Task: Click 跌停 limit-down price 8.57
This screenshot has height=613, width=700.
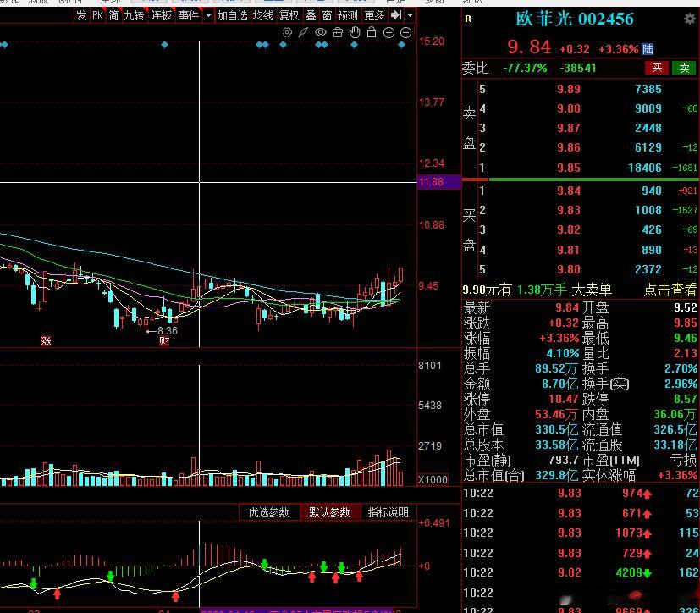Action: [686, 399]
